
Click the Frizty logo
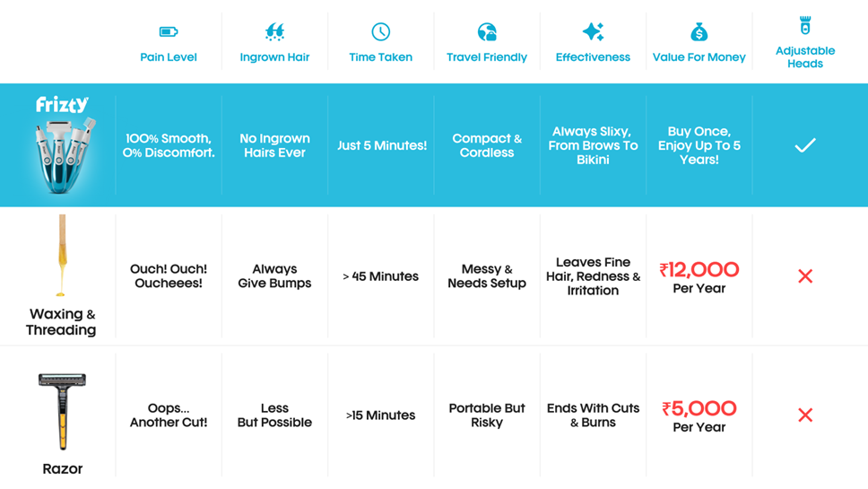click(62, 105)
